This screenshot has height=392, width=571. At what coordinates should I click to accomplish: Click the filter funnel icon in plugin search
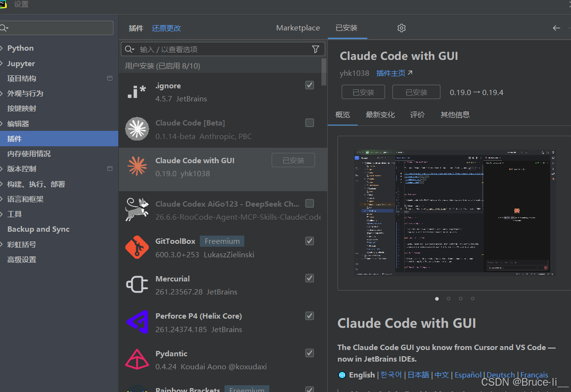click(316, 49)
